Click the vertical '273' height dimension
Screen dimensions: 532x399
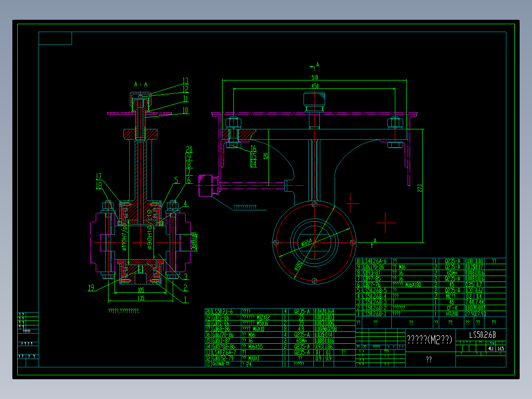click(x=419, y=188)
